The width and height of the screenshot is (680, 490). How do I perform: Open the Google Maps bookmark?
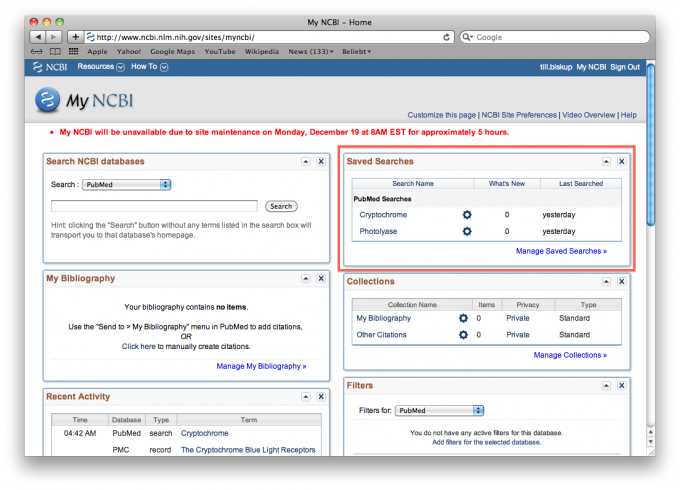(x=173, y=52)
